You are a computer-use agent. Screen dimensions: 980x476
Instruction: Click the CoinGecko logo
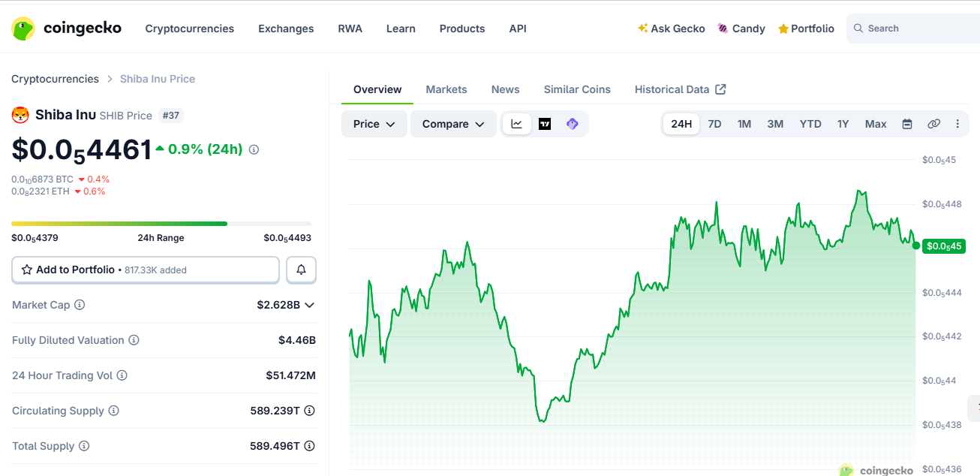(x=66, y=29)
